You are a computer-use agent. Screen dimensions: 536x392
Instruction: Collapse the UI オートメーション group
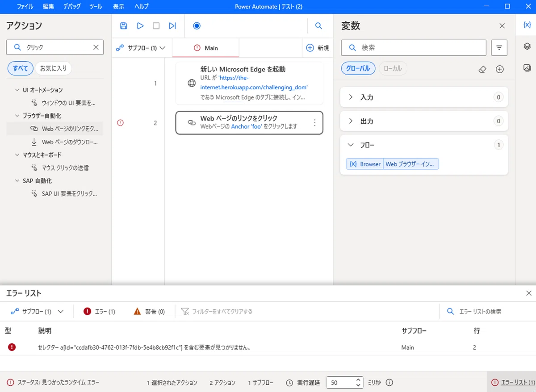pos(17,90)
